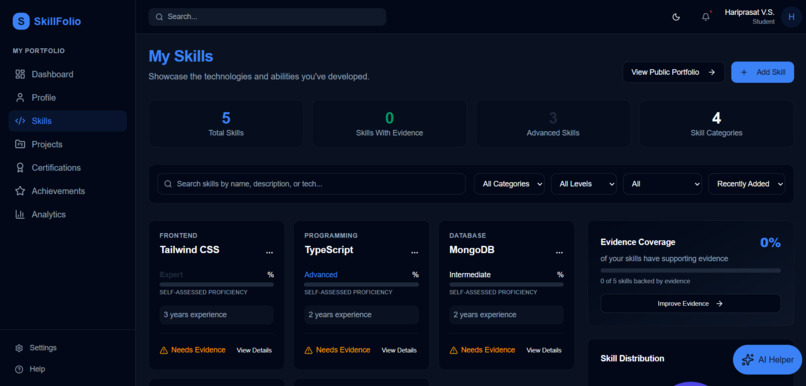Click the Add Skill button
This screenshot has height=386, width=806.
click(x=762, y=72)
